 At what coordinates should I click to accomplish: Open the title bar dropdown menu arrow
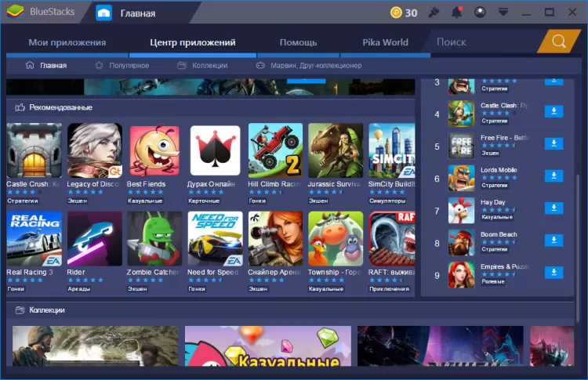503,13
